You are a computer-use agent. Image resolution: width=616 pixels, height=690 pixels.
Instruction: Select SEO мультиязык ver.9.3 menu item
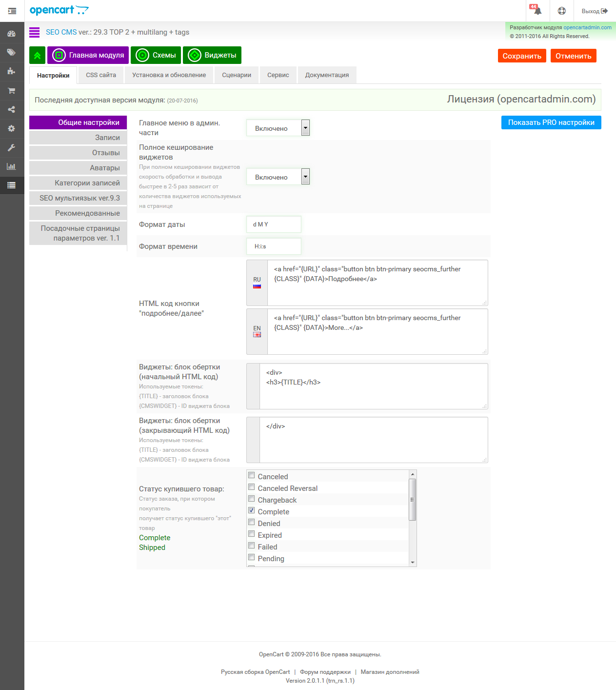[78, 198]
